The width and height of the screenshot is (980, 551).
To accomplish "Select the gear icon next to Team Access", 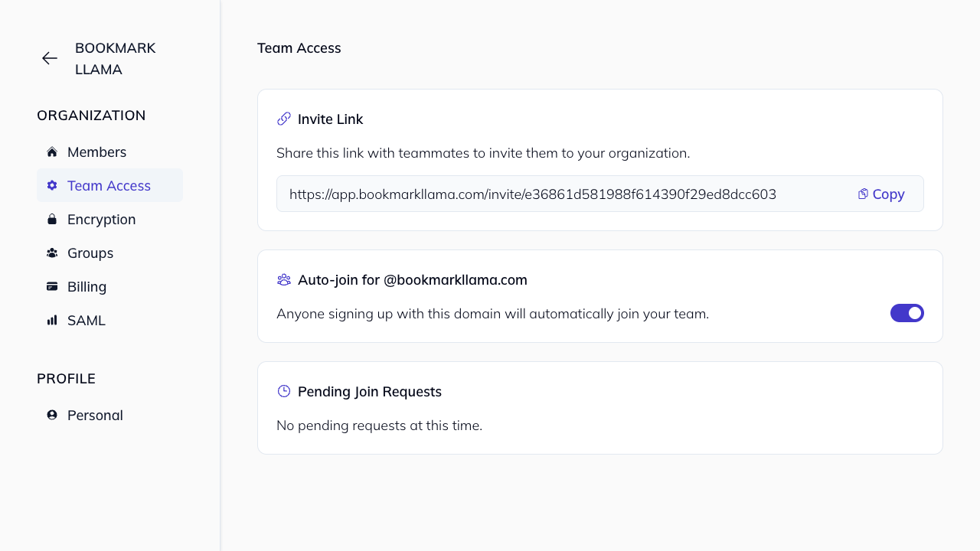I will pos(51,185).
